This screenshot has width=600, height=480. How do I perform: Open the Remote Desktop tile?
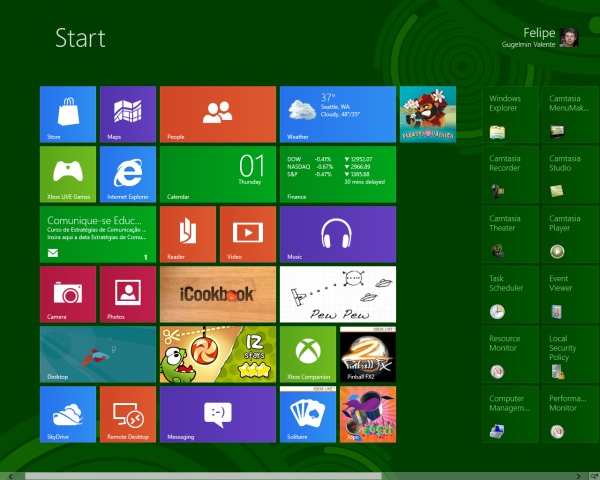click(x=128, y=415)
